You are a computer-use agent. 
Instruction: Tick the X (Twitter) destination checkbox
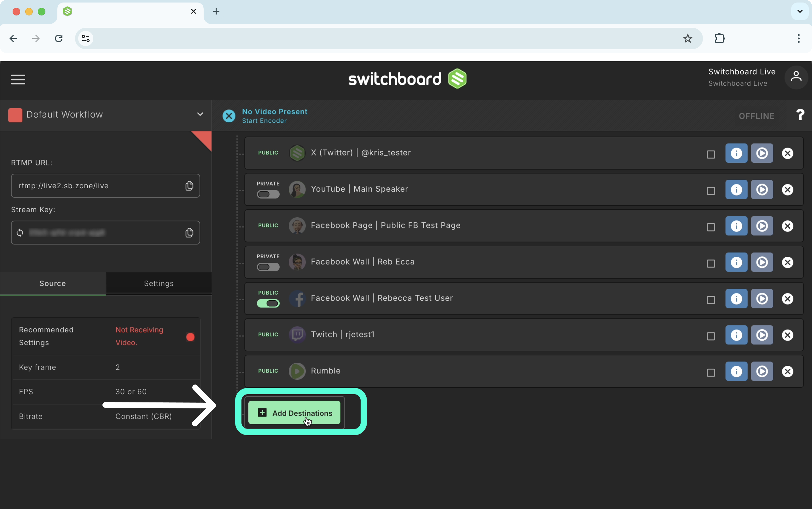[x=711, y=155]
